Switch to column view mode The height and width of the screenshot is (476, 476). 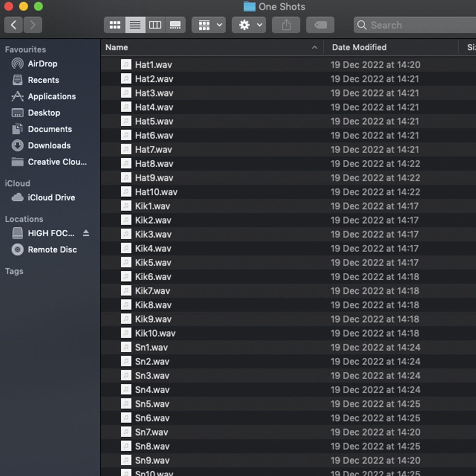tap(155, 25)
